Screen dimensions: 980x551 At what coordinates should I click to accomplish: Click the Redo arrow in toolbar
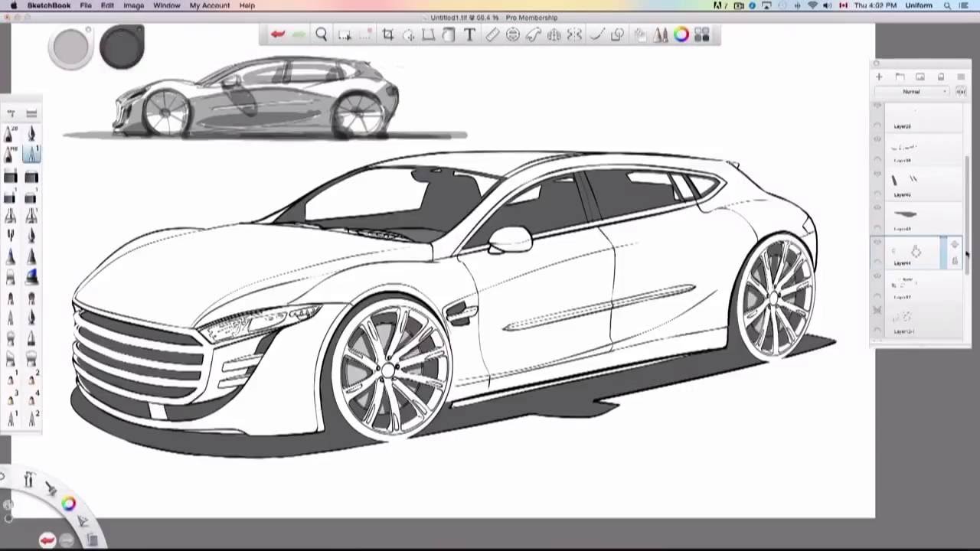coord(299,34)
